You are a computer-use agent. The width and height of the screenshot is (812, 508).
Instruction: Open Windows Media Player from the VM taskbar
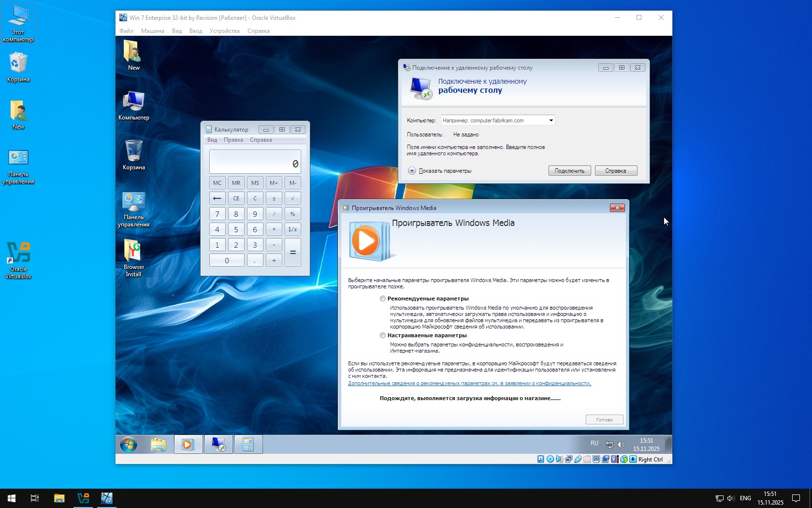tap(188, 444)
